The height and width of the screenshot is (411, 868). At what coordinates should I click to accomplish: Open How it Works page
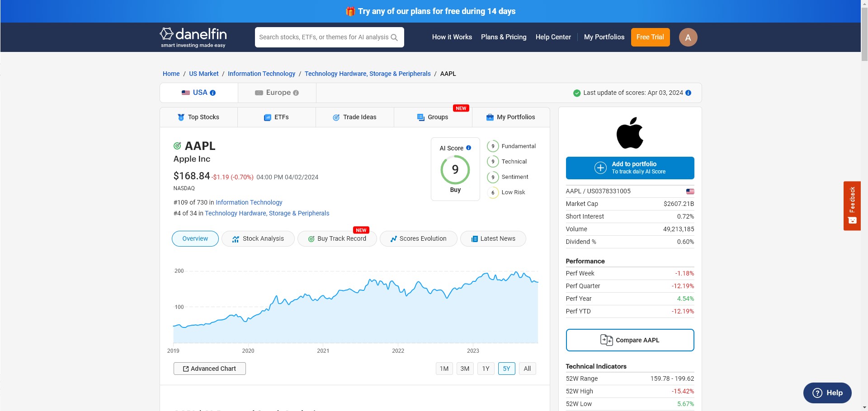click(452, 37)
